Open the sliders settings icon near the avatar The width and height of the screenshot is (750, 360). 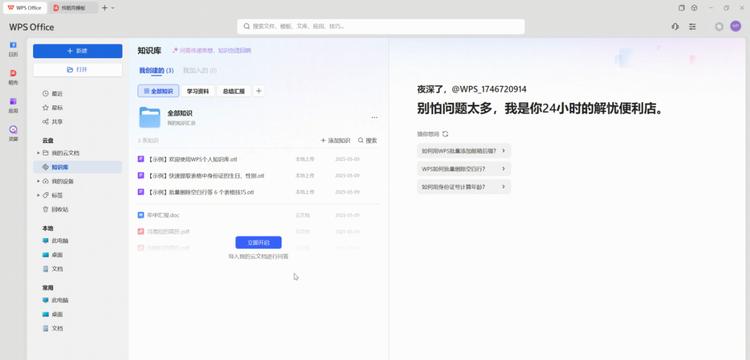coord(692,27)
